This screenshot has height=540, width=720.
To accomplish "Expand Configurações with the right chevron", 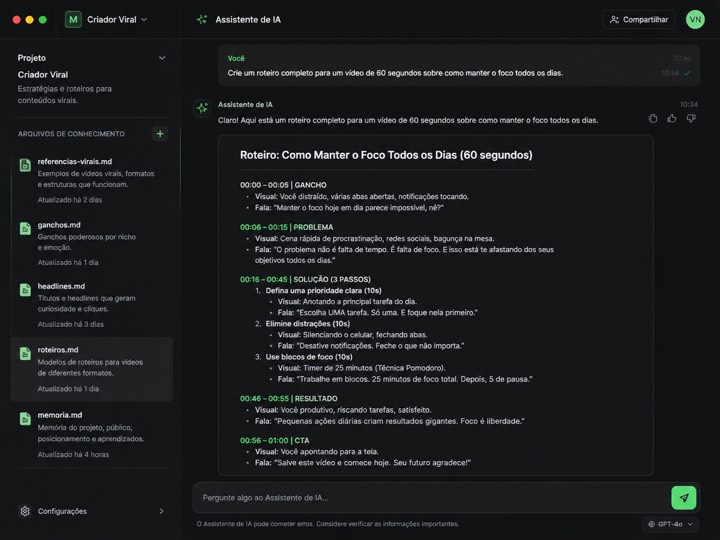I will click(162, 511).
